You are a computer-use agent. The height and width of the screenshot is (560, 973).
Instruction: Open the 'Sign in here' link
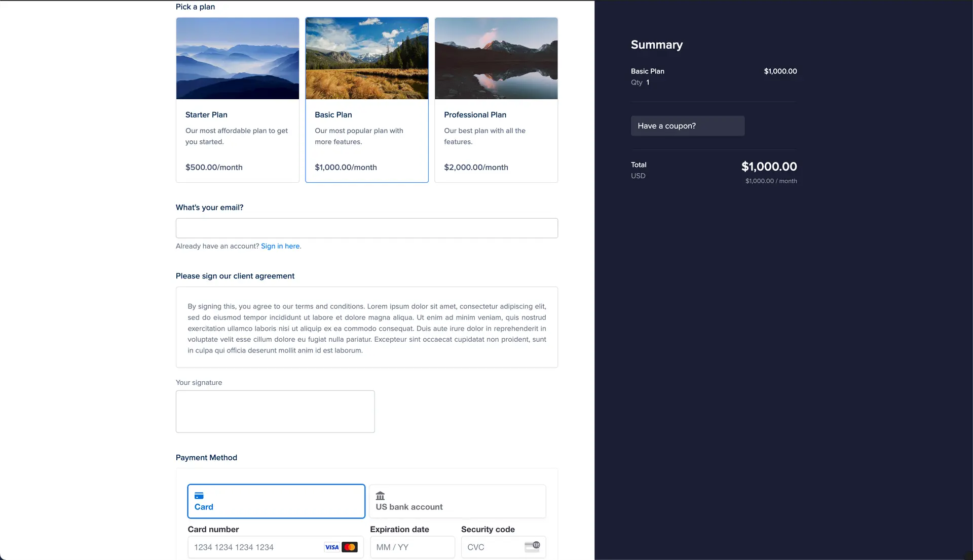click(x=280, y=246)
